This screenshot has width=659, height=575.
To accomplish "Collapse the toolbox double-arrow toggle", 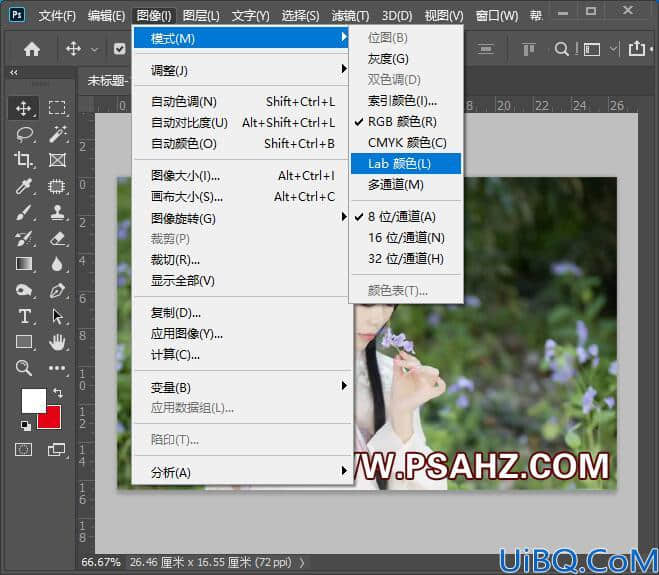I will [x=14, y=73].
